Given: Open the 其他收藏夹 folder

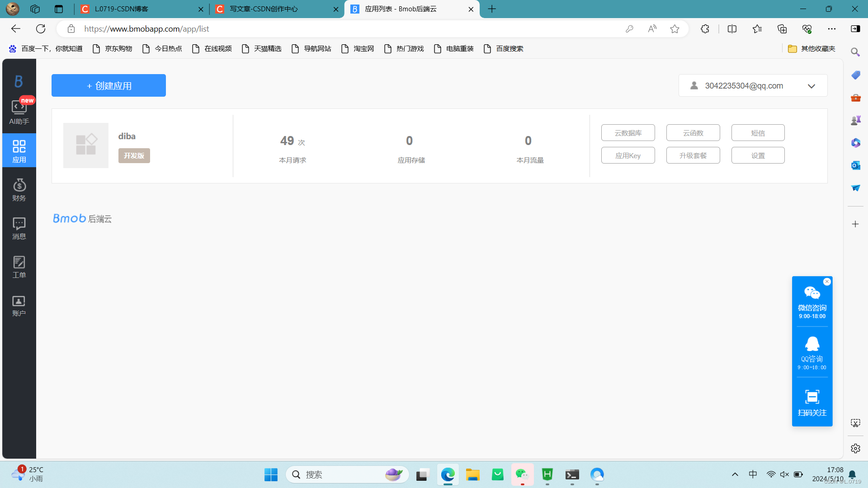Looking at the screenshot, I should point(812,48).
